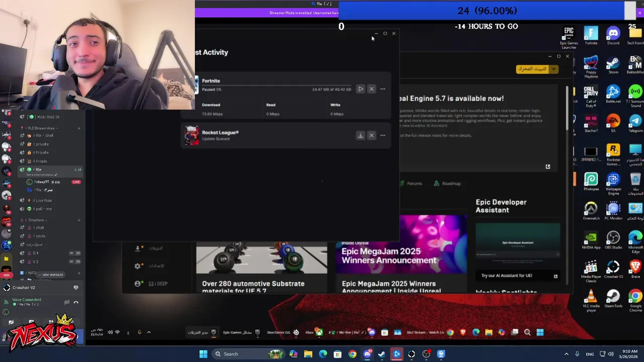Click the LIVE badge next to !ideap97
Viewport: 644px width, 362px height.
[76, 182]
